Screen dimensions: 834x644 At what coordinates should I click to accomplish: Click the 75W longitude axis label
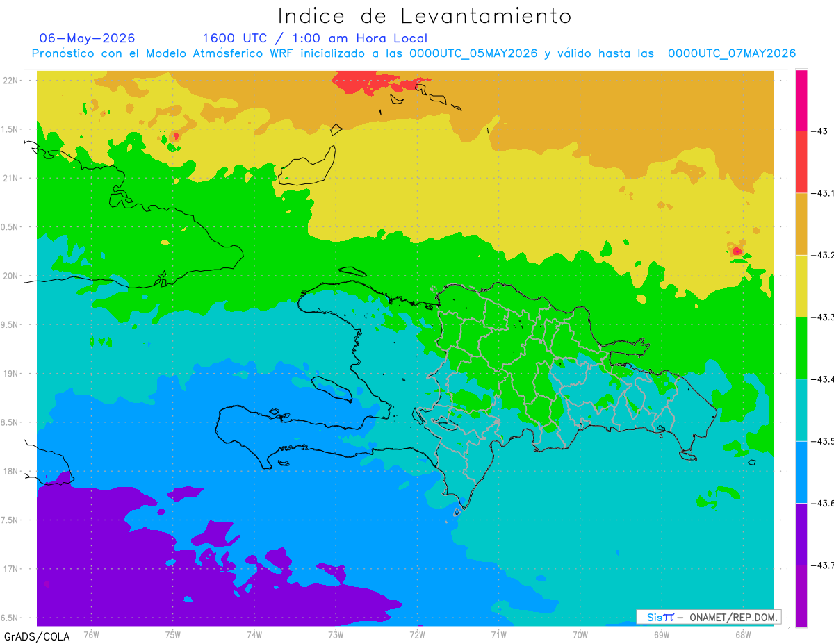coord(173,634)
